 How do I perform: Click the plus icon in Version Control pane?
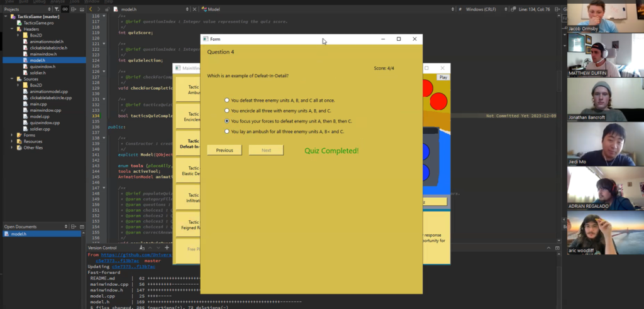(167, 248)
